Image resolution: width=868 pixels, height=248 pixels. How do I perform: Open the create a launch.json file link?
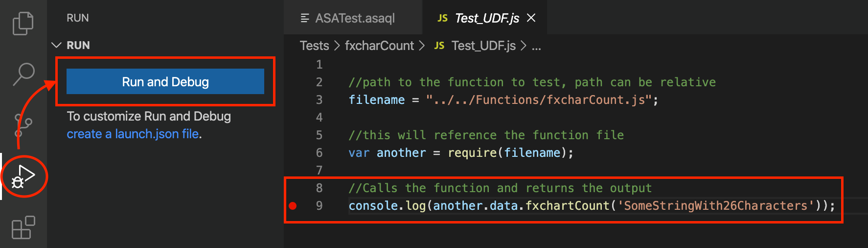click(x=133, y=134)
